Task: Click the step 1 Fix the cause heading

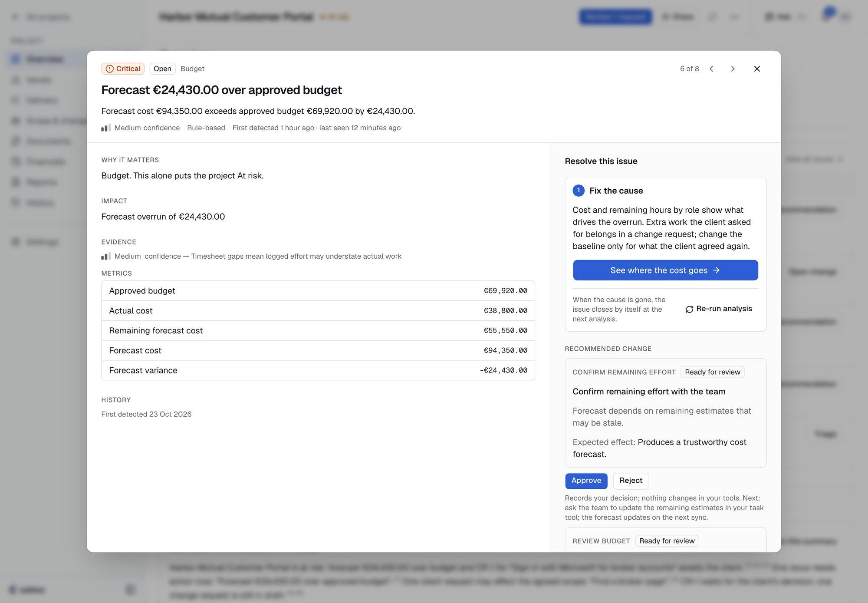Action: click(x=616, y=191)
